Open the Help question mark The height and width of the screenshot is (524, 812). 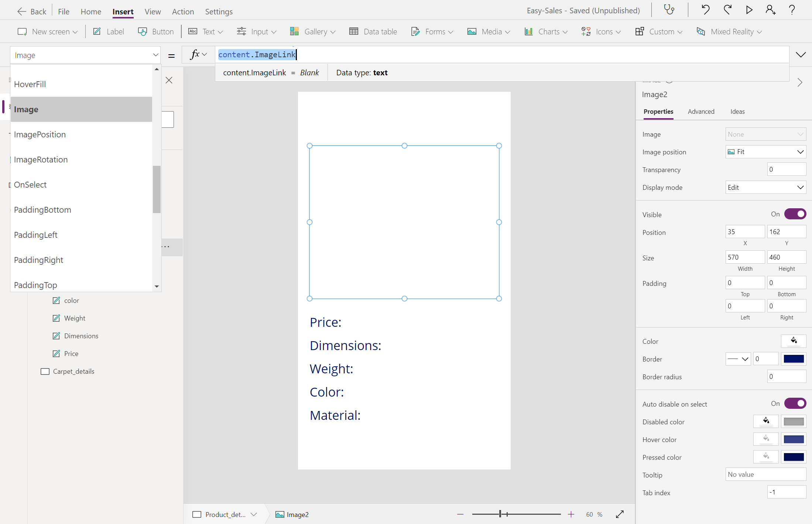[x=792, y=10]
